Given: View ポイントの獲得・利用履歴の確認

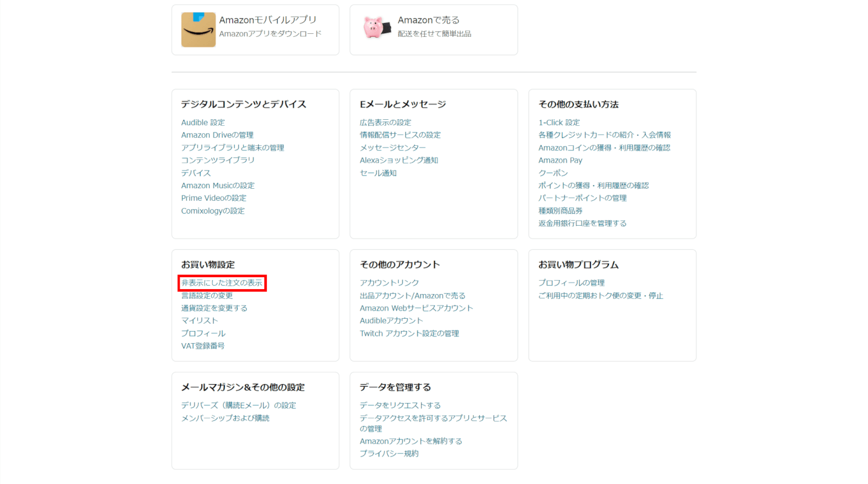Looking at the screenshot, I should (x=594, y=186).
